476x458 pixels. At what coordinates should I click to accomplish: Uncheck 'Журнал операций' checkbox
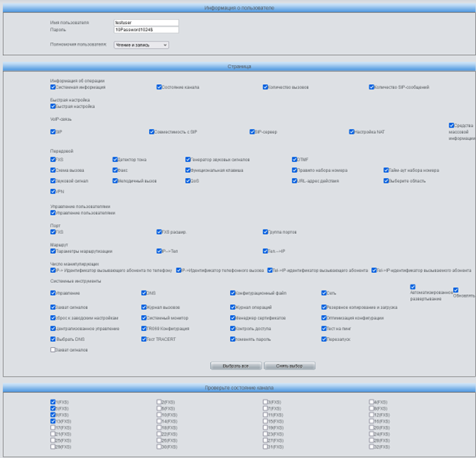pyautogui.click(x=232, y=307)
